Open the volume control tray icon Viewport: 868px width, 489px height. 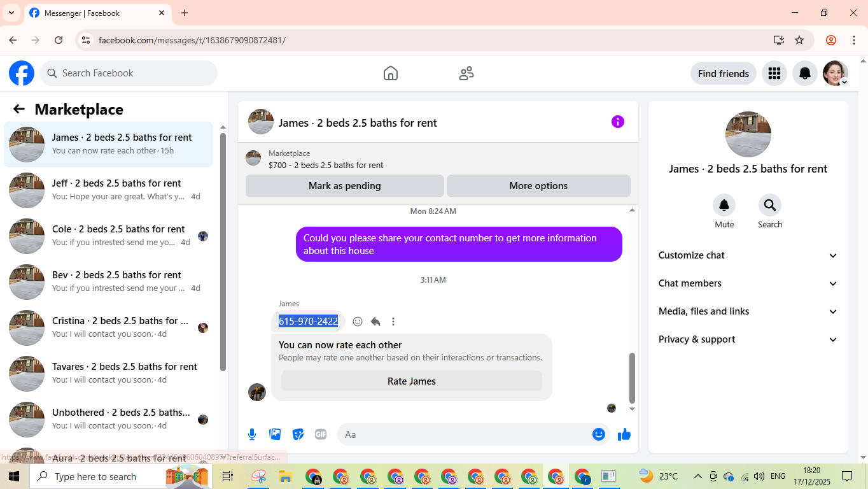[x=759, y=476]
